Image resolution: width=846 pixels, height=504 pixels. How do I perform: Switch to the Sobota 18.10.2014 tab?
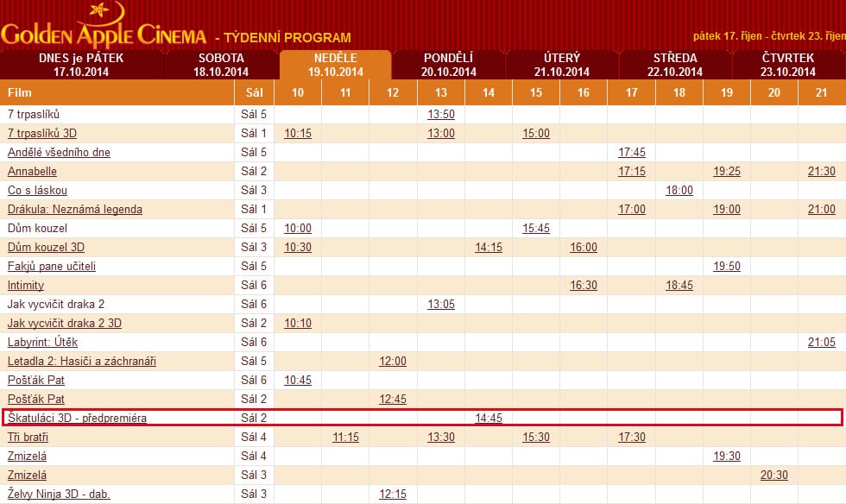[221, 65]
